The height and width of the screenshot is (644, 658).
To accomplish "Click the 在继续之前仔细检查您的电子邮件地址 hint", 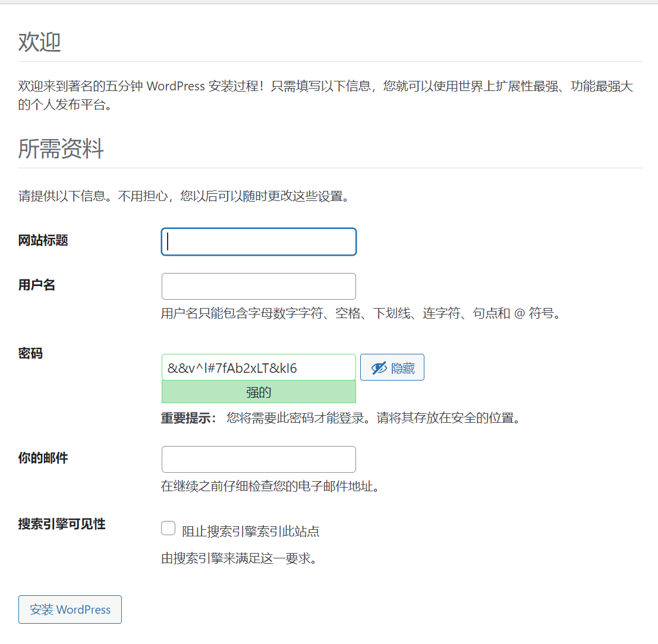I will [x=270, y=486].
